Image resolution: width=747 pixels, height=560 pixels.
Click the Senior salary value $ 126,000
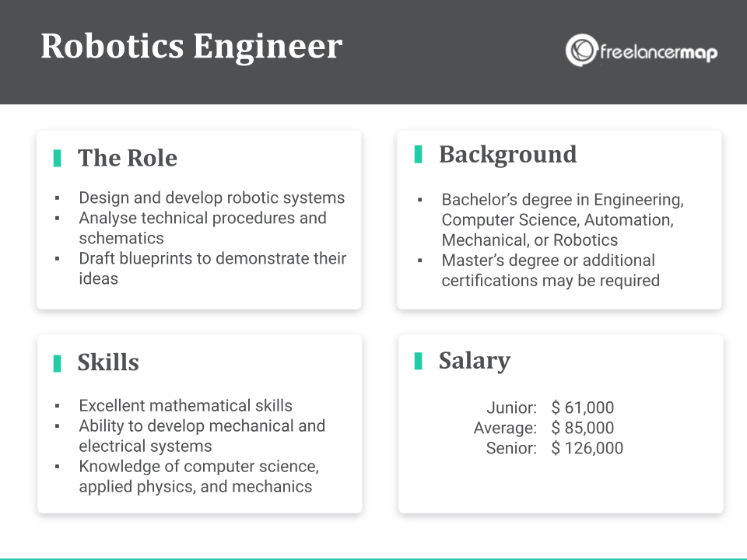point(587,448)
